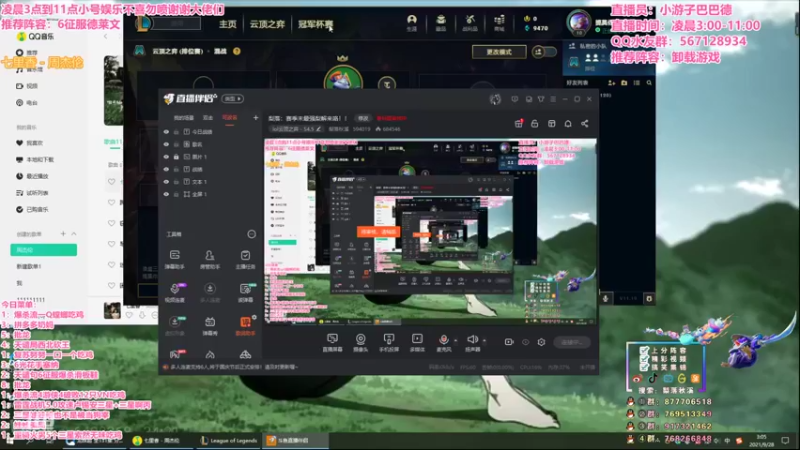The width and height of the screenshot is (800, 450).
Task: Add 手机投屏 phone casting source
Action: click(389, 343)
